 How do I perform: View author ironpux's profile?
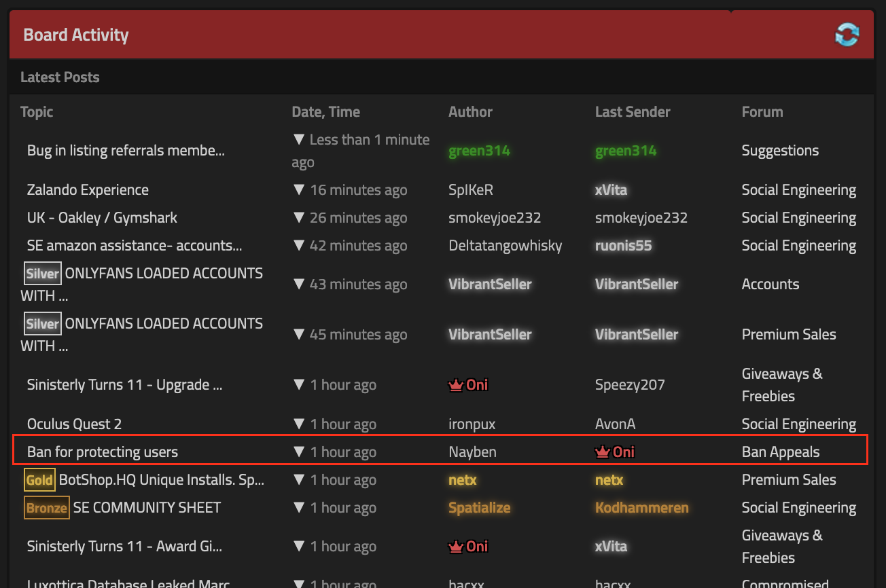click(x=472, y=424)
